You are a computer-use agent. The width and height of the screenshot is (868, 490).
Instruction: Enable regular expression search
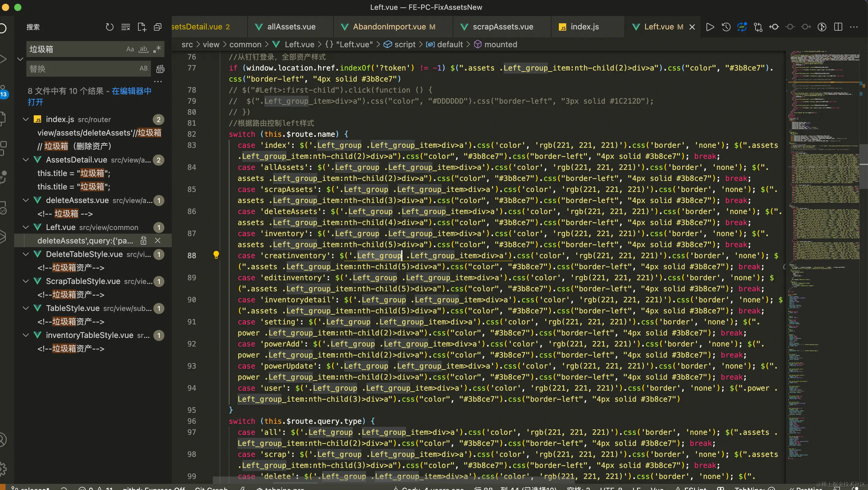click(157, 49)
